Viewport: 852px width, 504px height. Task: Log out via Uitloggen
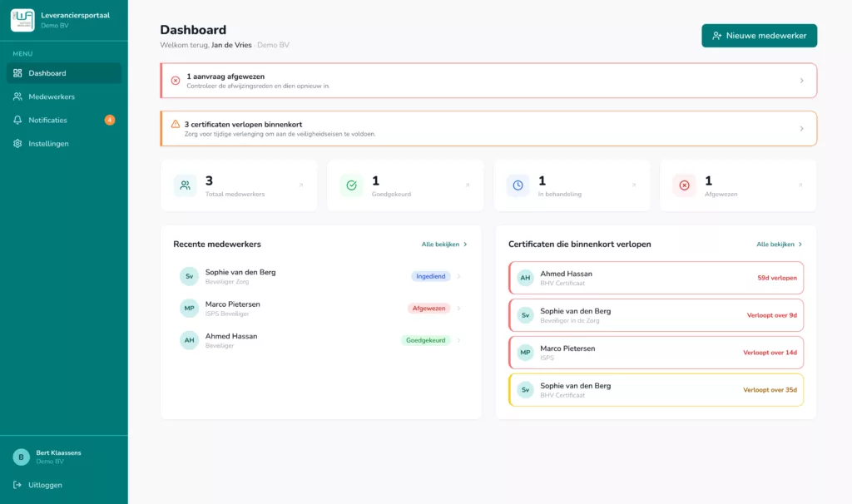coord(37,485)
